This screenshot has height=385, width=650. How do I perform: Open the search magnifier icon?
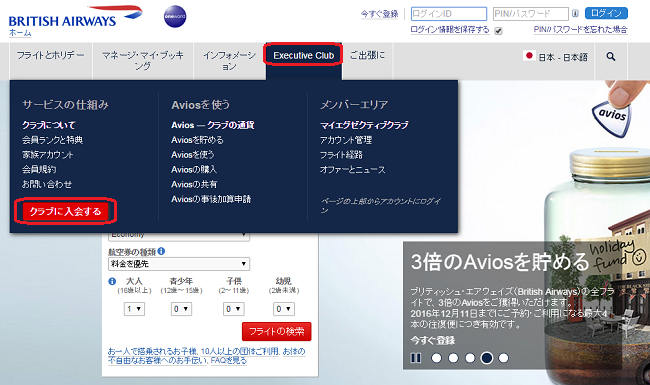[611, 56]
